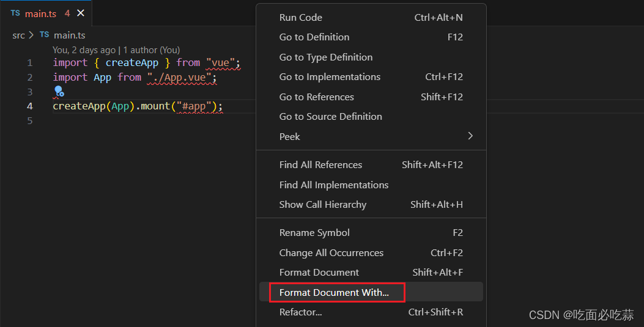Choose Go to Definition
The image size is (644, 327).
tap(314, 37)
